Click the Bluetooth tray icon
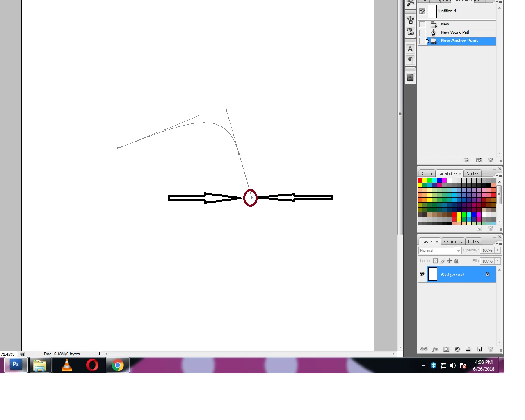Screen dimensions: 525x420 [x=433, y=365]
